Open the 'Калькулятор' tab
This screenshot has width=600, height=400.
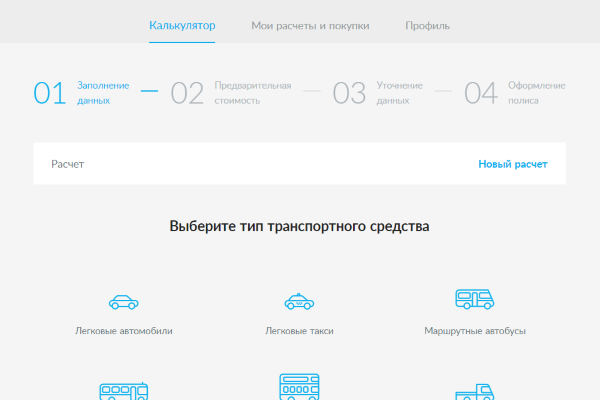[182, 25]
